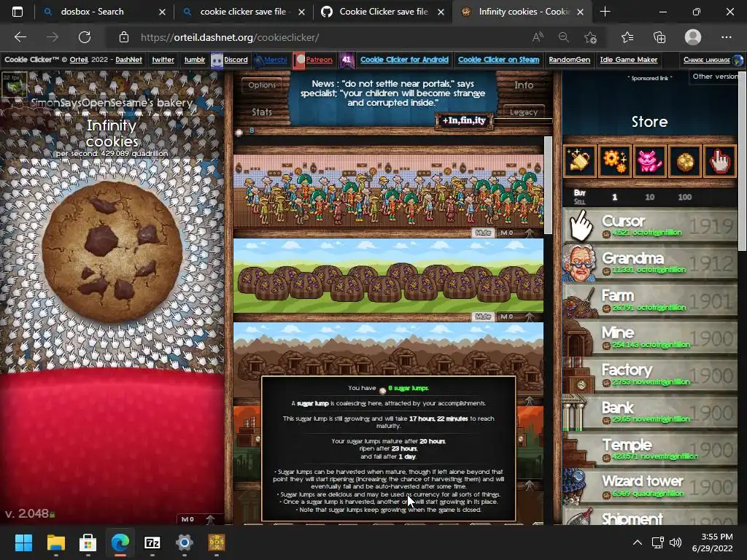Click the globe icon next to Change Language
747x560 pixels.
(x=738, y=60)
